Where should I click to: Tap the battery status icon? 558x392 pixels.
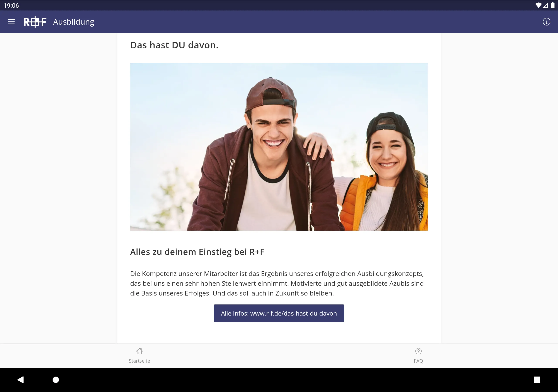[x=553, y=5]
